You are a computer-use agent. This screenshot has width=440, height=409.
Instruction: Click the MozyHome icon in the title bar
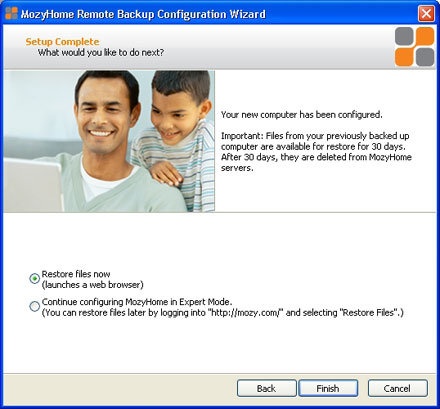11,13
